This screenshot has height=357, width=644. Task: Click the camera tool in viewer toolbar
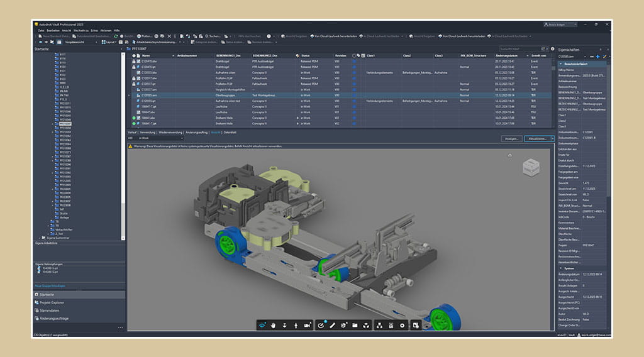[x=308, y=325]
